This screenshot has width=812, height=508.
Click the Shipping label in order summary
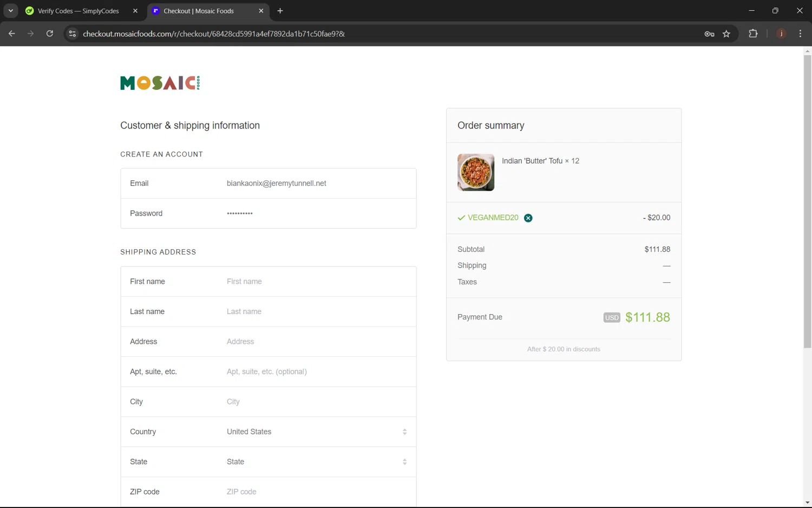tap(472, 265)
